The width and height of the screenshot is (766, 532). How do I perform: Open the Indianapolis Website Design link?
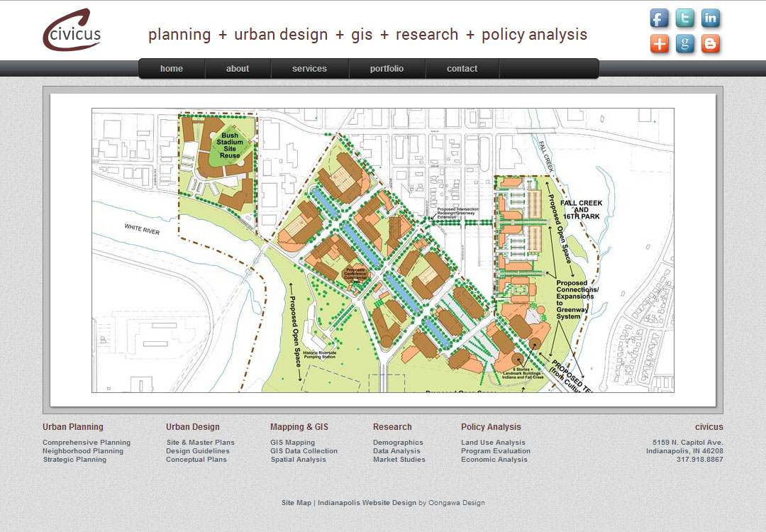[367, 503]
